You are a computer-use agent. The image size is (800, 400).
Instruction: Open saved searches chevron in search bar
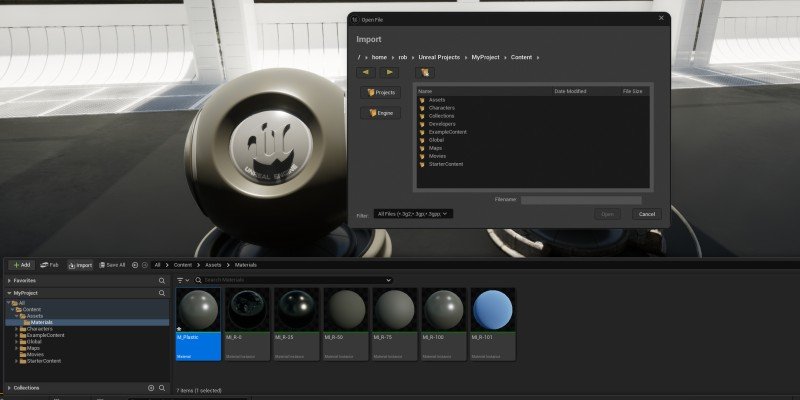389,280
